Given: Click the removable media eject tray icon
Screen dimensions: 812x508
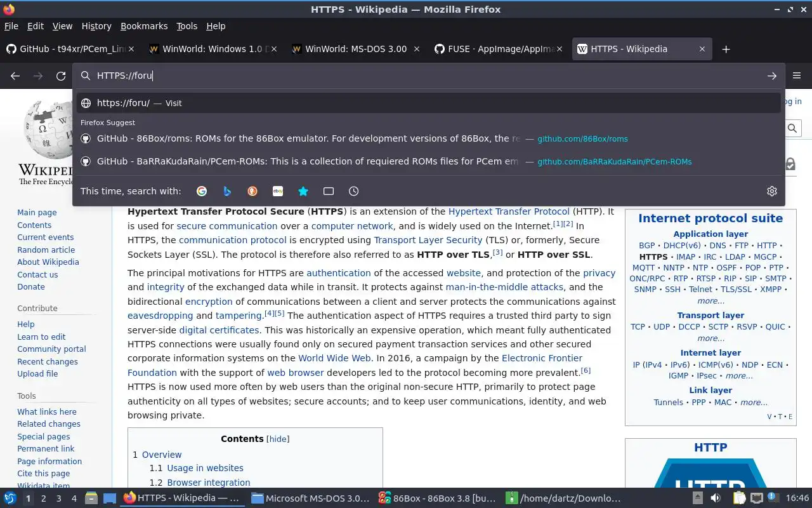Looking at the screenshot, I should point(698,498).
